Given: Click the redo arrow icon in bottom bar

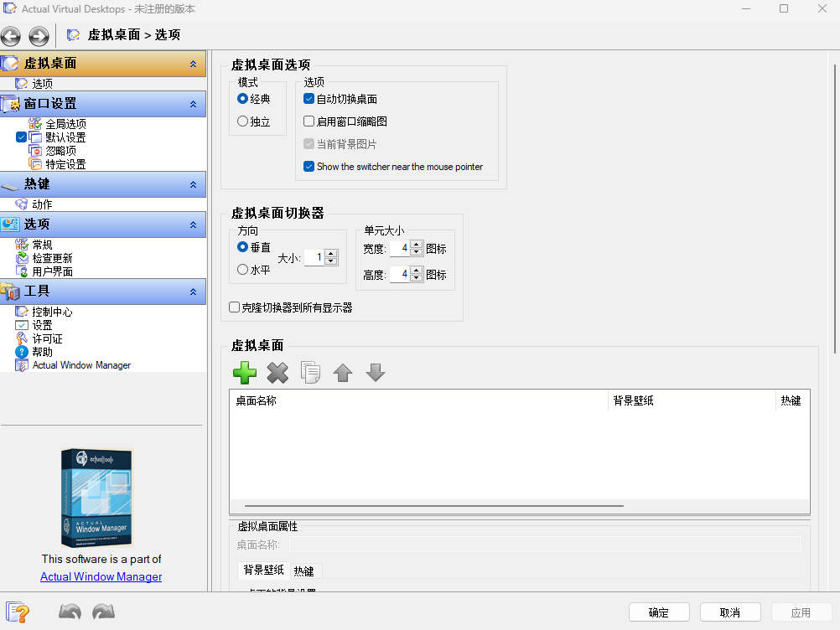Looking at the screenshot, I should (x=103, y=612).
